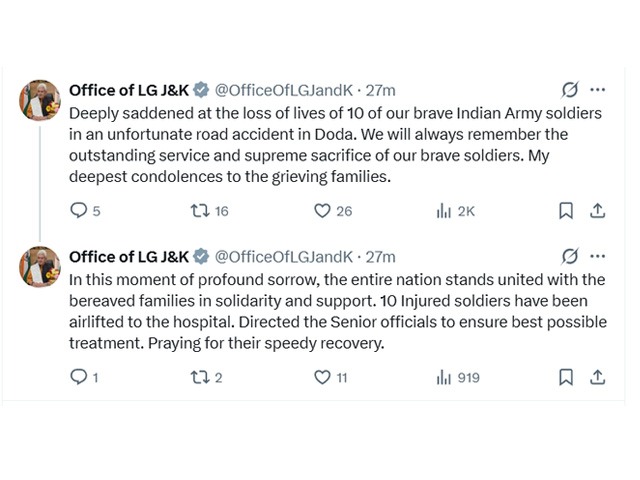Share the second tweet about speedy recovery
This screenshot has width=640, height=480.
click(x=598, y=377)
